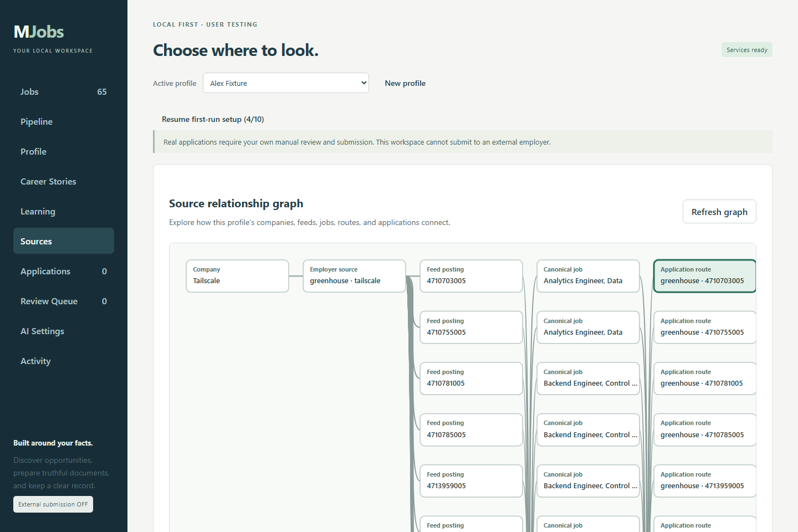Open the Profile page
The width and height of the screenshot is (798, 532).
tap(64, 152)
